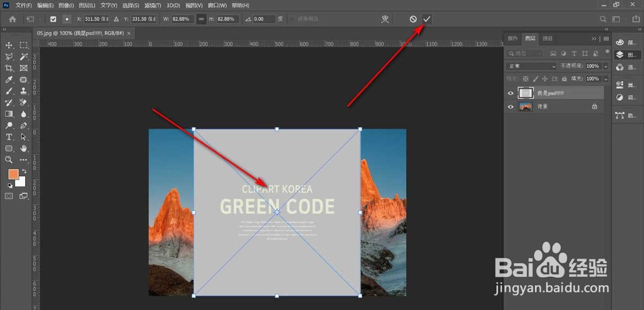Select the Magic Wand tool
The height and width of the screenshot is (310, 644).
click(x=24, y=56)
